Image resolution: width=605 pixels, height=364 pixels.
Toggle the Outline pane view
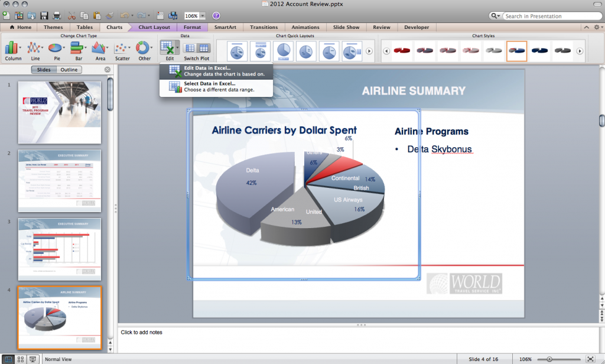[x=69, y=70]
